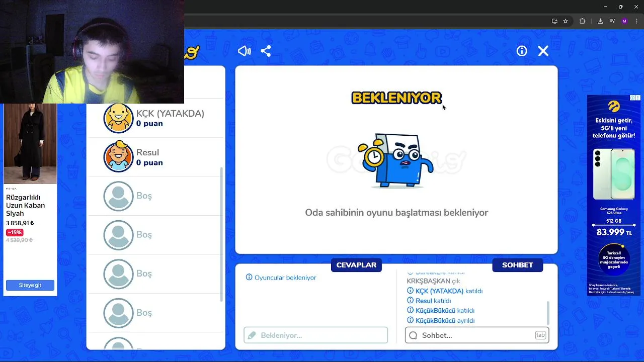Click Resul's 0 puan score

pos(149,163)
